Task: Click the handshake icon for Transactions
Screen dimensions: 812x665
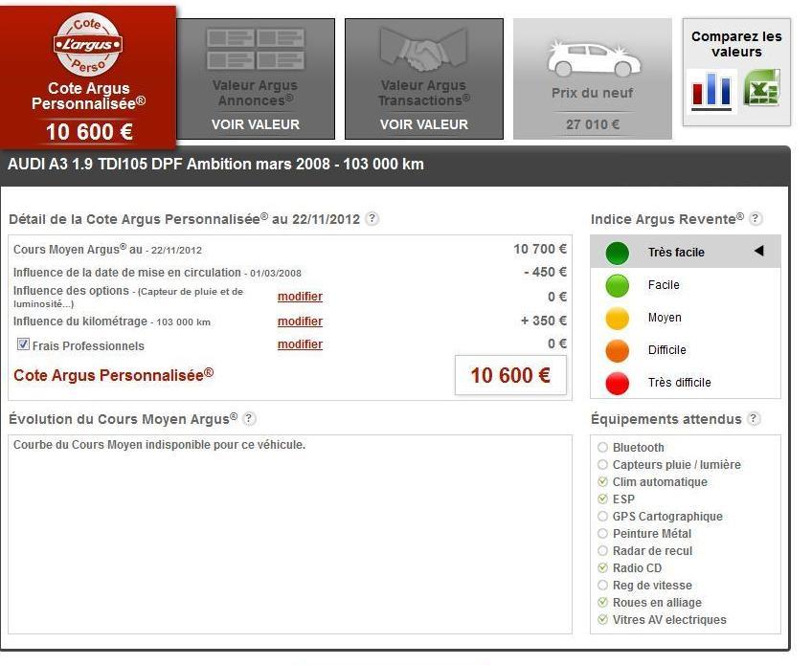Action: 423,50
